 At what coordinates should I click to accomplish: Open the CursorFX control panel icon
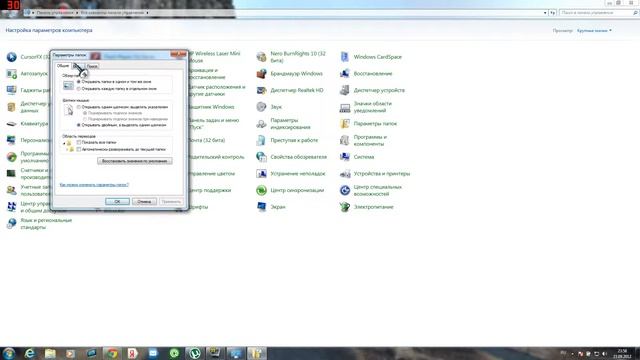11,57
